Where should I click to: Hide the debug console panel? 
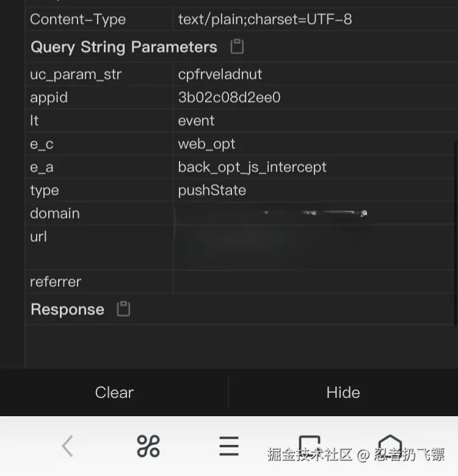pyautogui.click(x=343, y=392)
